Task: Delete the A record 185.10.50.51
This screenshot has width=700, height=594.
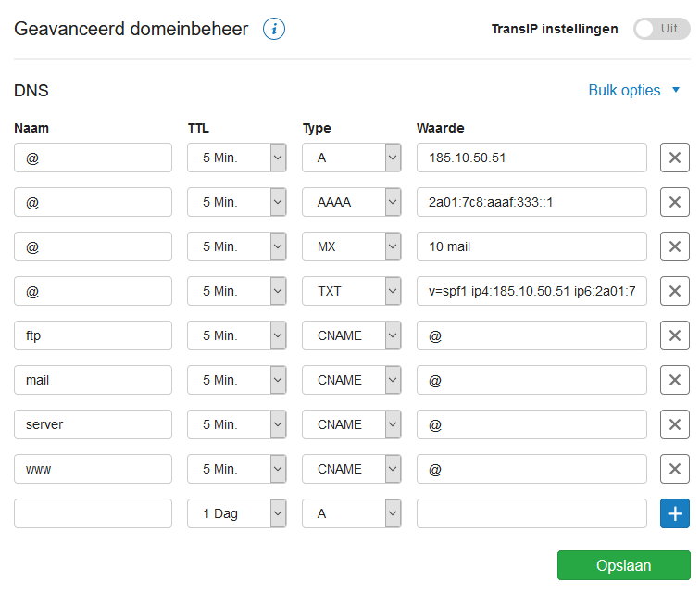Action: 675,158
